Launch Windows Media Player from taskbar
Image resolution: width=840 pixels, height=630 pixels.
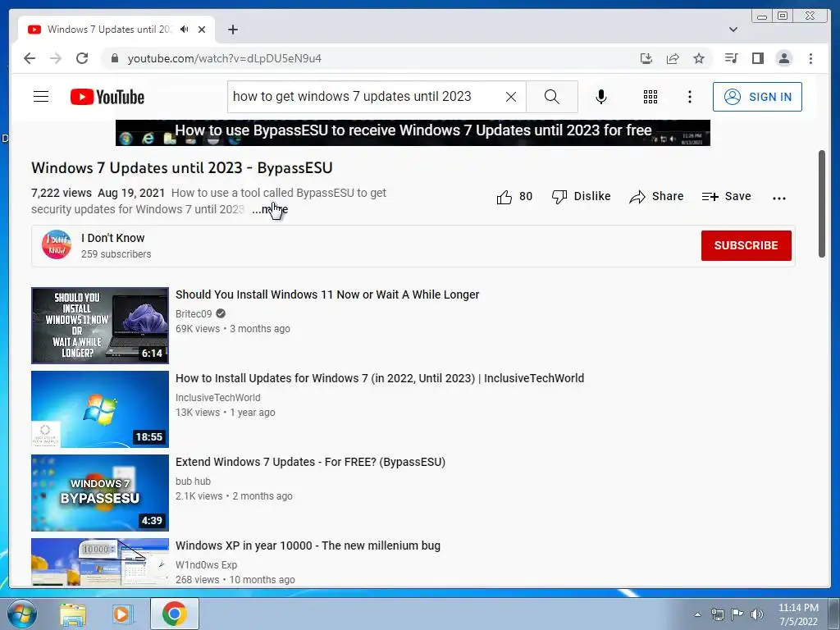(x=122, y=614)
